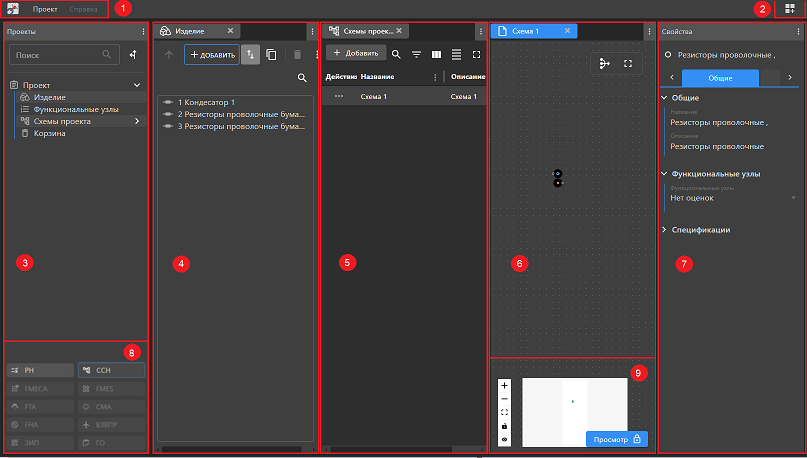Click the copy icon in Изделие toolbar
Screen dimensions: 807x458
[272, 54]
